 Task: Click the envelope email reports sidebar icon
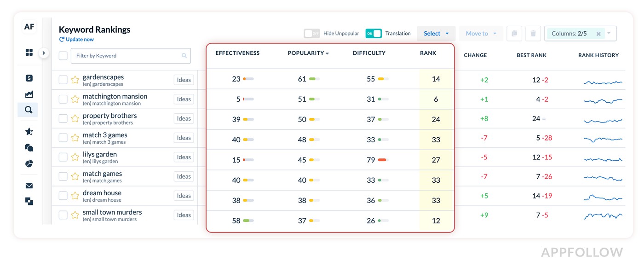(29, 186)
